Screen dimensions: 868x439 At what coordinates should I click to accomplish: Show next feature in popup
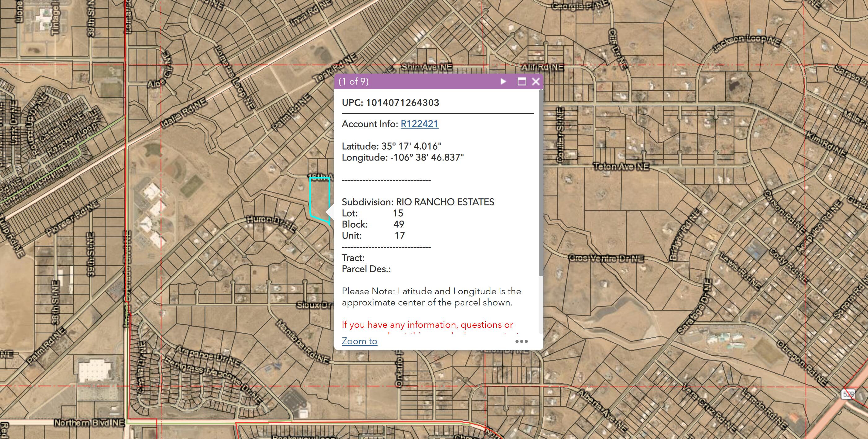tap(503, 81)
